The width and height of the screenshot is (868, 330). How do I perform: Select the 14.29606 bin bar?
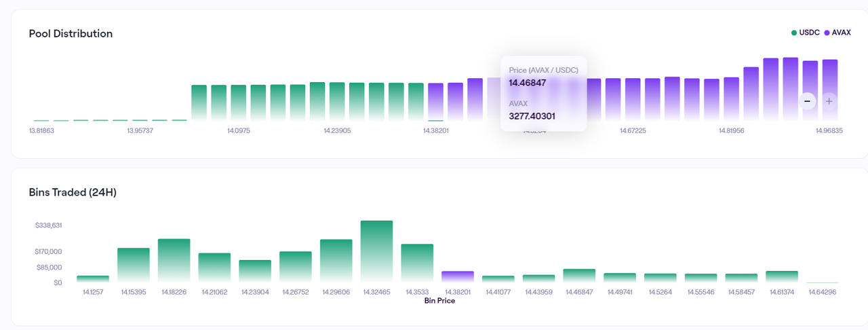pyautogui.click(x=336, y=261)
